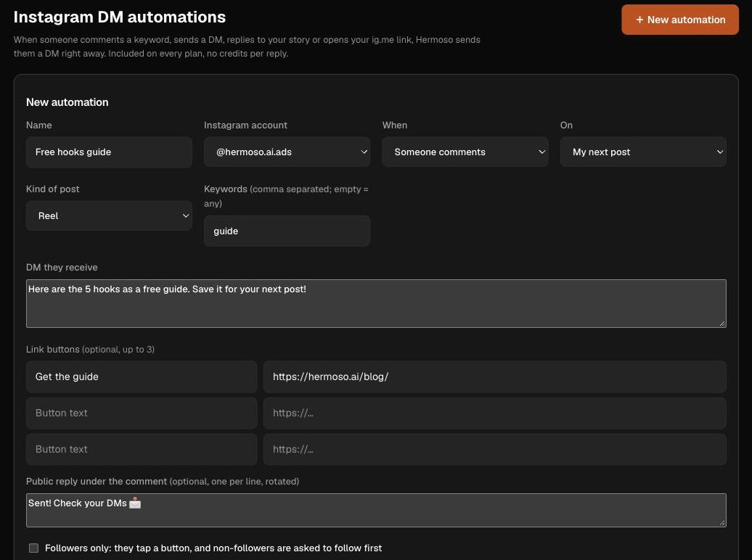Click the 'Instagram DM automations' heading

coord(120,17)
